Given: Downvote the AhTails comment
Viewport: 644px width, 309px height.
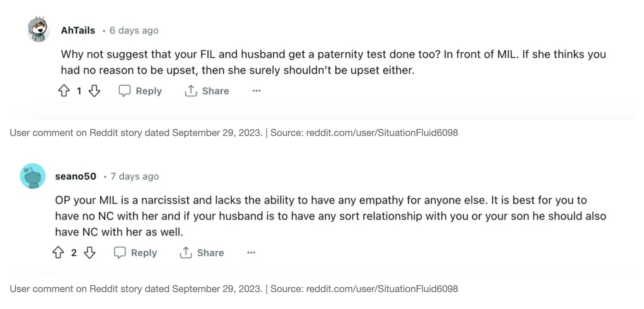Looking at the screenshot, I should pyautogui.click(x=94, y=91).
